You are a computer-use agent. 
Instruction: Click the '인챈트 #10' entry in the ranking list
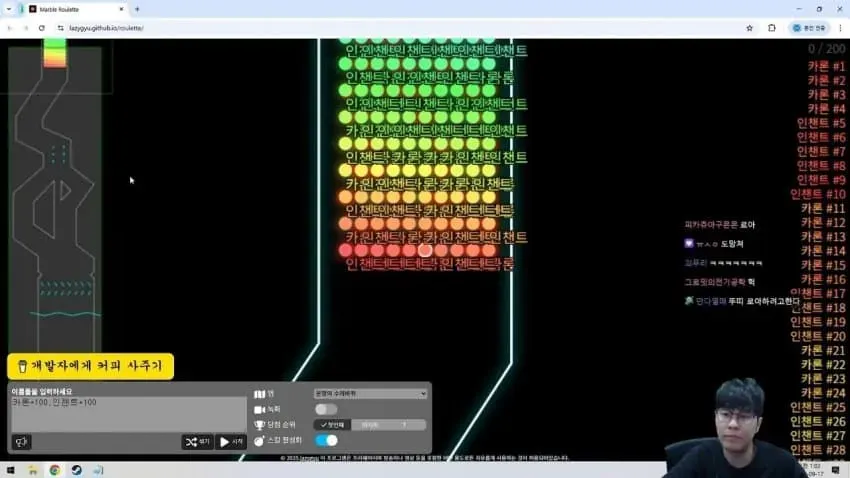pos(817,194)
